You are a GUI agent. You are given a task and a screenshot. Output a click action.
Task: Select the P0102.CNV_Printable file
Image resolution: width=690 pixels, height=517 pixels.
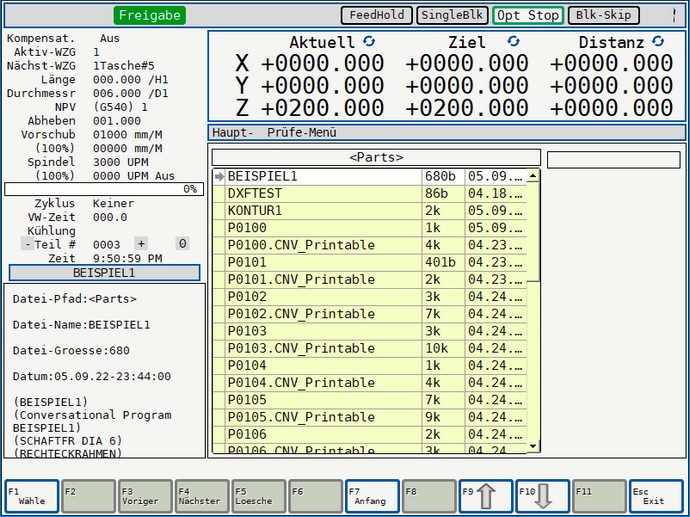tap(370, 314)
